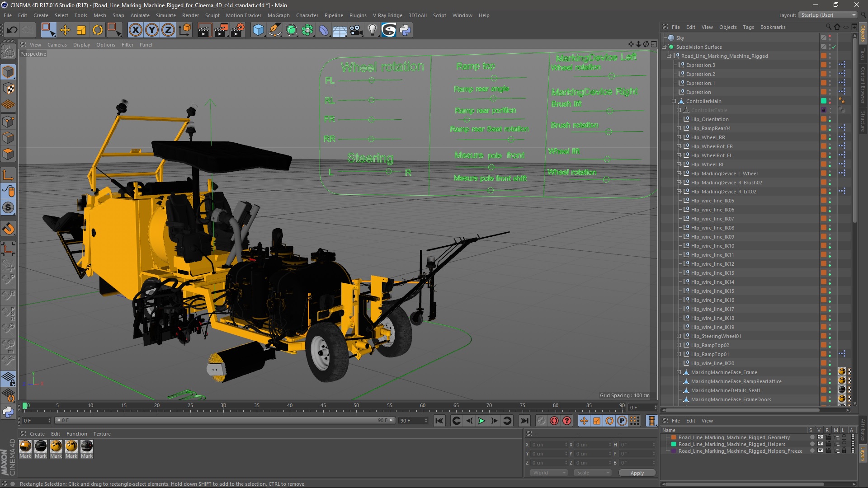Expand MarkingMachineBase_Frame node
The image size is (868, 488).
tap(679, 372)
